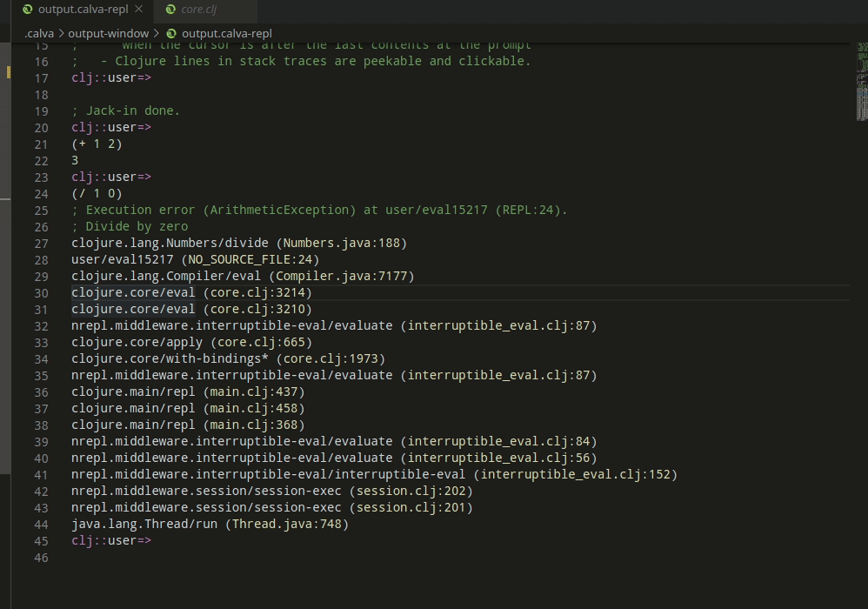Click the clojure.lang.Numbers/divide stack trace line
The width and height of the screenshot is (868, 609).
pyautogui.click(x=238, y=243)
